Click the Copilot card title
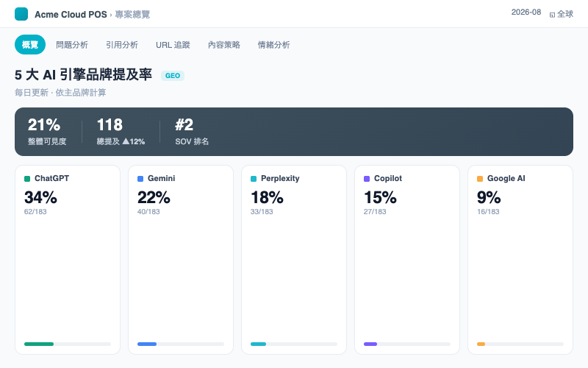This screenshot has width=588, height=368. [388, 178]
